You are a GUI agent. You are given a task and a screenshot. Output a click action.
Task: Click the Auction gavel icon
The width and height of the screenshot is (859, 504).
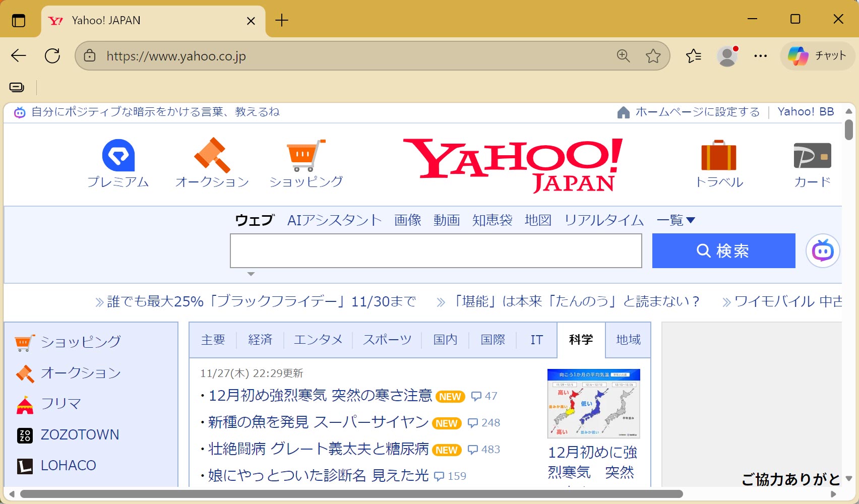point(212,156)
